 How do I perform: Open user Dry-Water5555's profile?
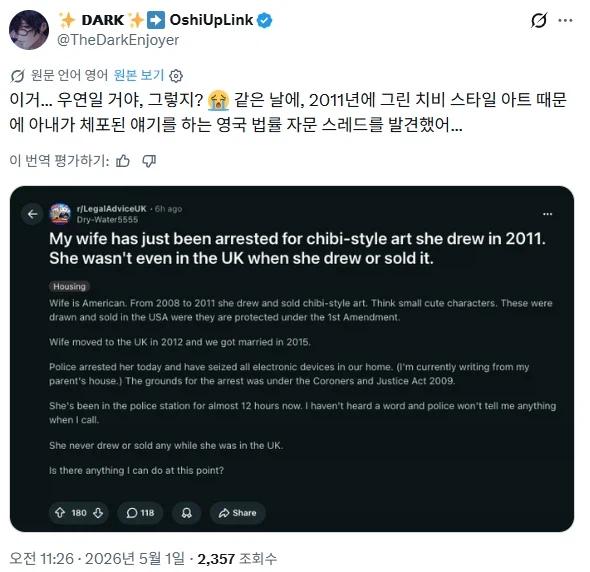click(x=107, y=219)
